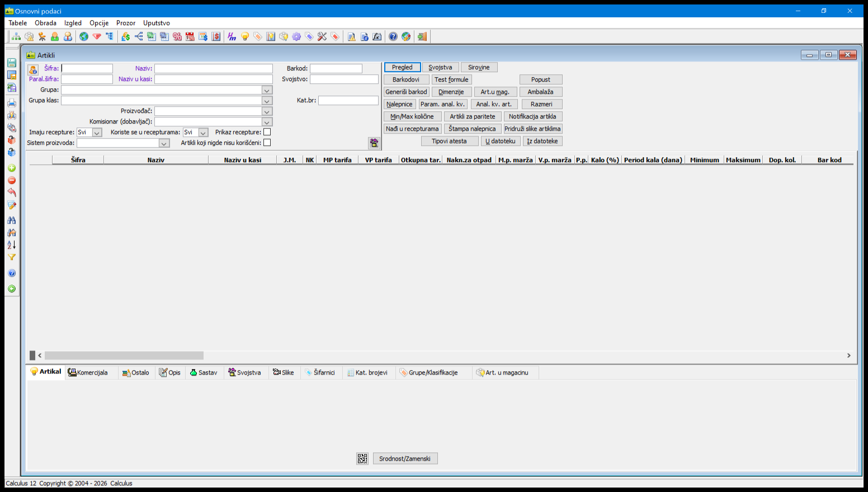Image resolution: width=868 pixels, height=492 pixels.
Task: Click the QR code icon beside Srodnost/Zamenski
Action: pyautogui.click(x=362, y=458)
